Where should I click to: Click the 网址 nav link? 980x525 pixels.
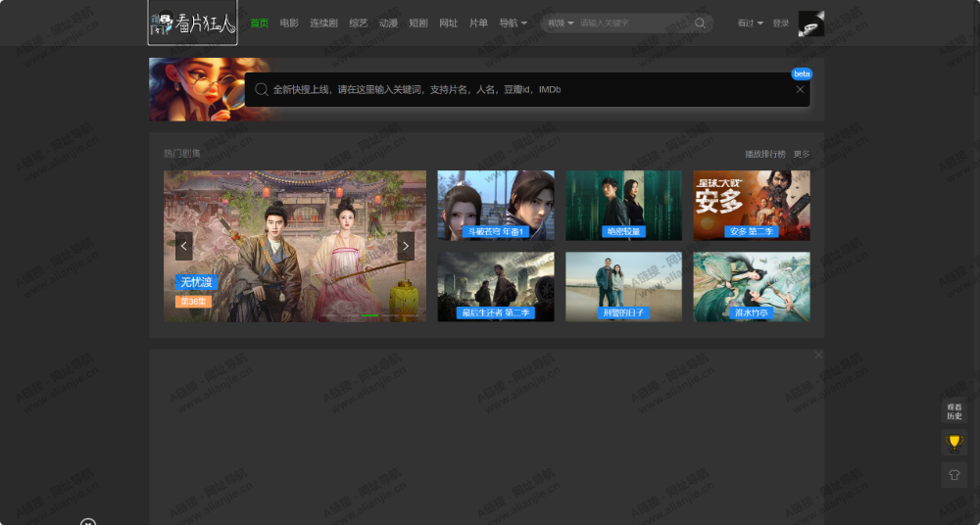coord(449,24)
